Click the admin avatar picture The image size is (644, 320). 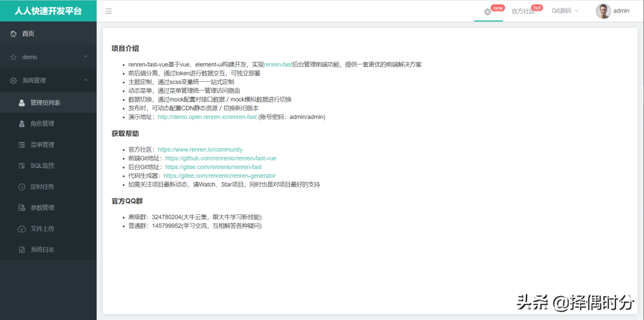pos(603,11)
